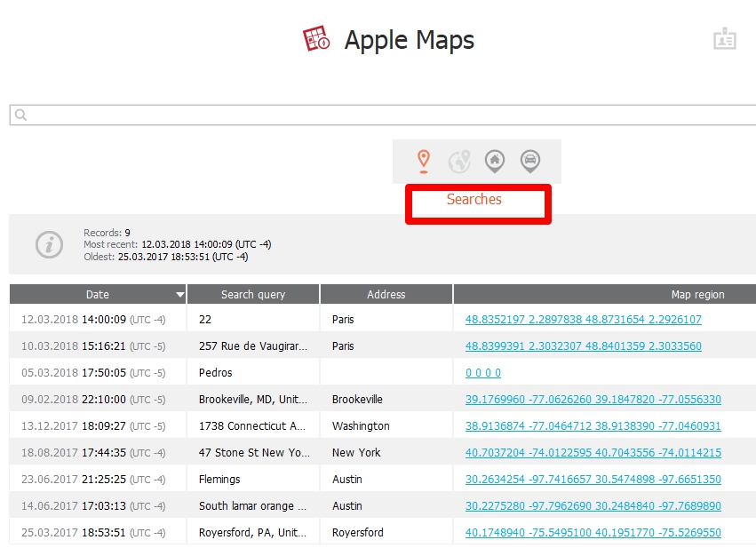This screenshot has width=756, height=548.
Task: Click the info icon beside Records
Action: 49,244
